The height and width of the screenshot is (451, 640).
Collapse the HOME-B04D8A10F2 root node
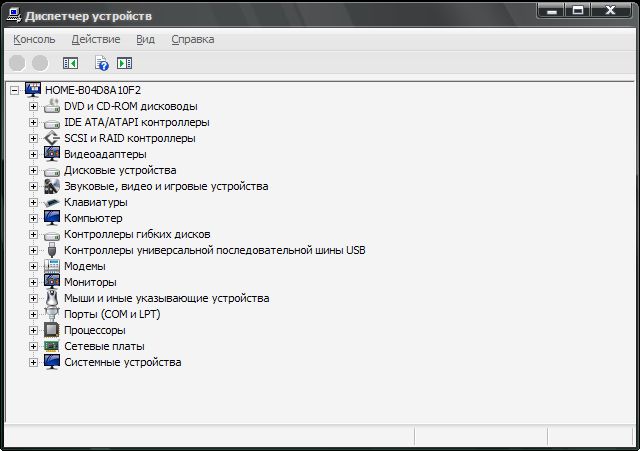pos(14,90)
